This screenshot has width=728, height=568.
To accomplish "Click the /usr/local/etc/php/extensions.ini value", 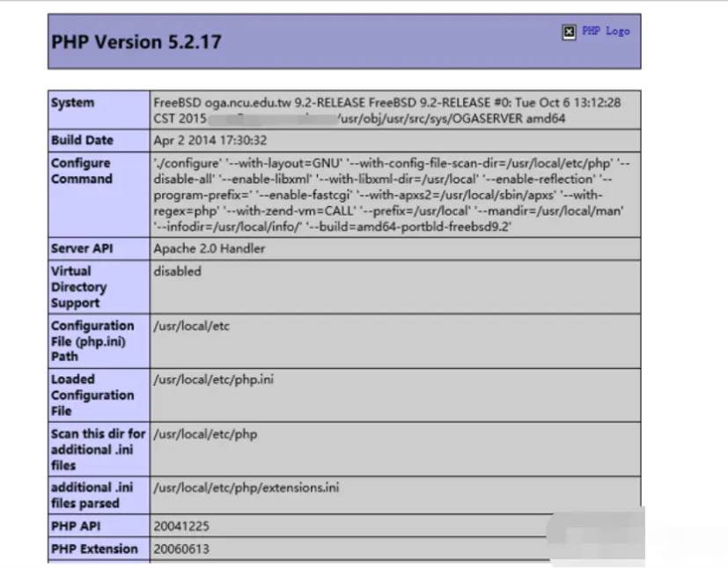I will coord(246,488).
